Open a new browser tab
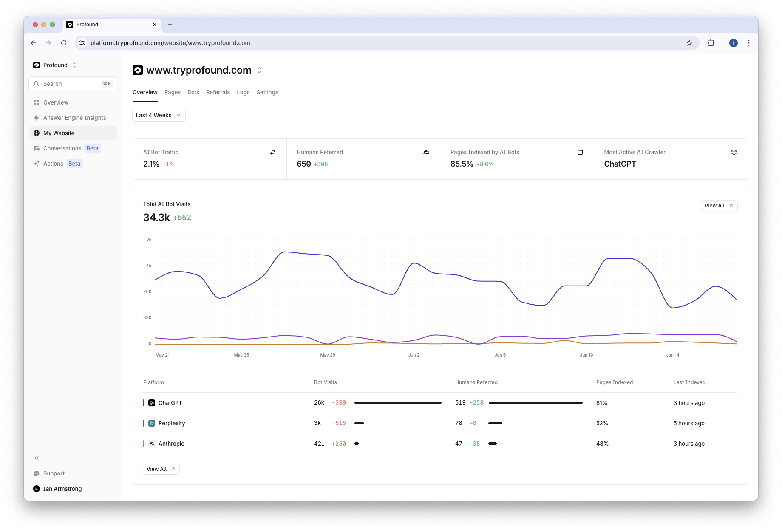782x532 pixels. click(x=170, y=25)
